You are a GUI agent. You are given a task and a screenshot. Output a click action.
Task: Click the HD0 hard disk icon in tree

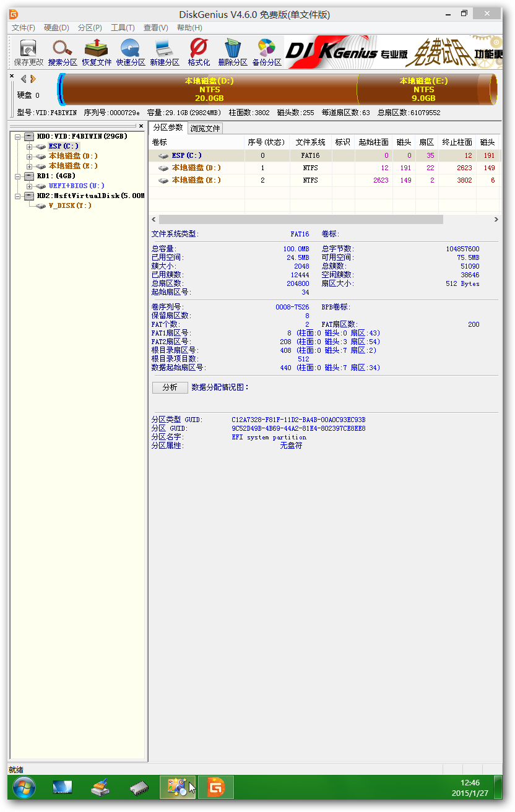[x=29, y=136]
